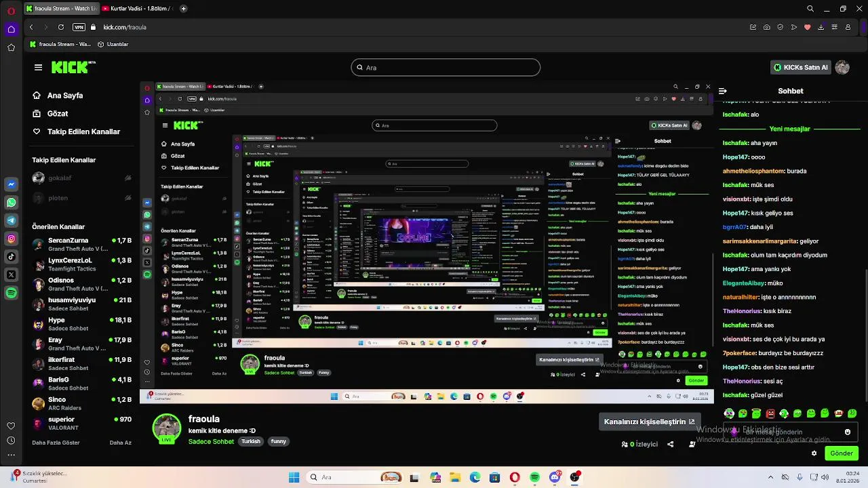Open the Sadece Sohbet category link
The width and height of the screenshot is (868, 488).
(211, 441)
